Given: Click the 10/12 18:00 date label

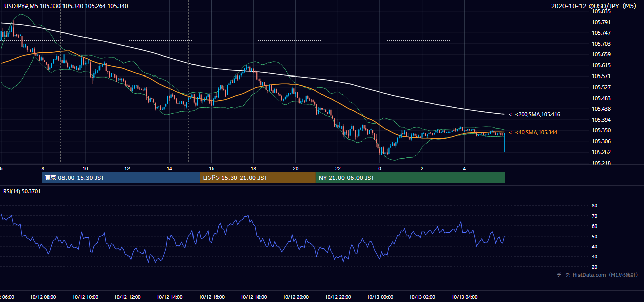Looking at the screenshot, I should pyautogui.click(x=254, y=297).
